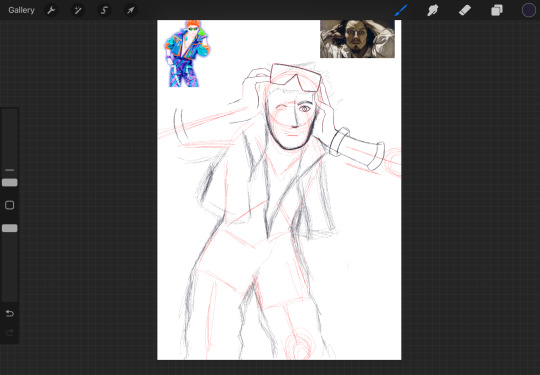Choose the Smudge finger tool
540x375 pixels.
(x=433, y=10)
